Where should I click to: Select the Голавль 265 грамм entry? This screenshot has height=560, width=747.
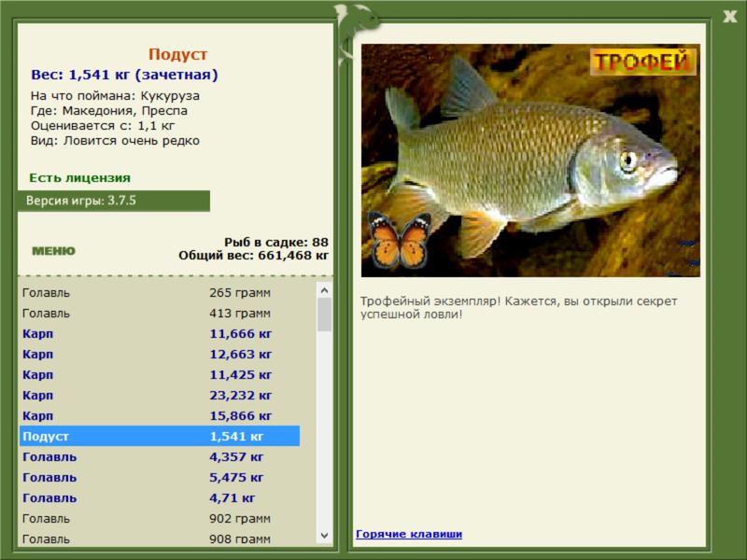point(160,293)
